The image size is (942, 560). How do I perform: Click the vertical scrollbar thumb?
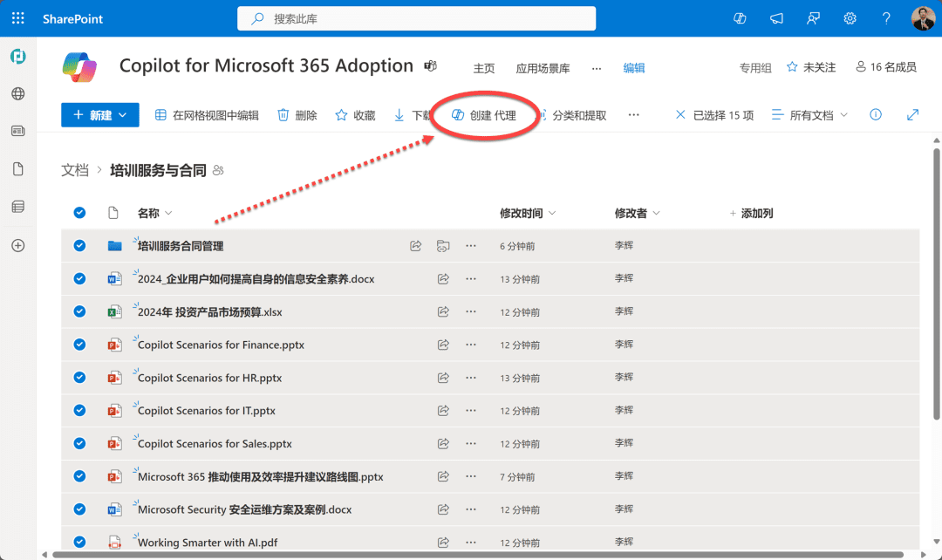[x=937, y=283]
